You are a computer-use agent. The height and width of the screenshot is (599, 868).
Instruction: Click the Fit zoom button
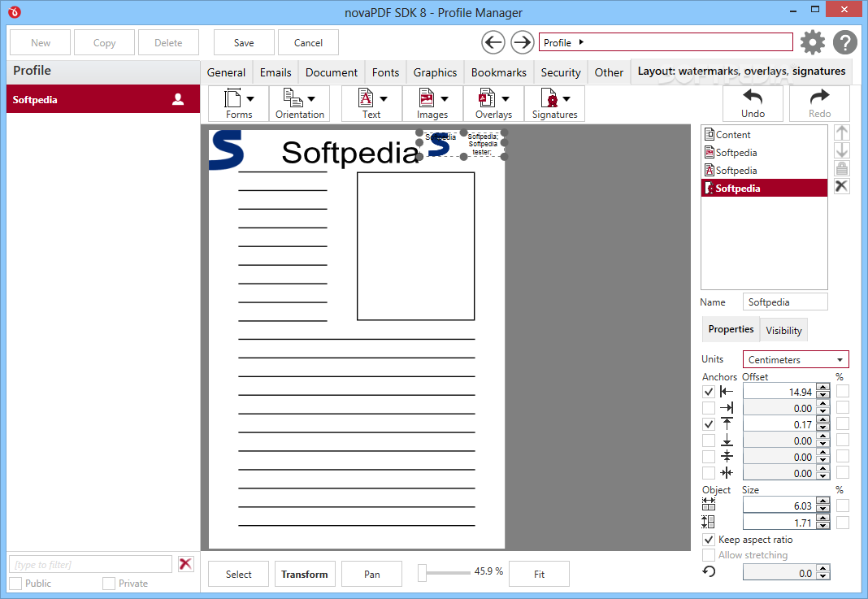click(539, 574)
